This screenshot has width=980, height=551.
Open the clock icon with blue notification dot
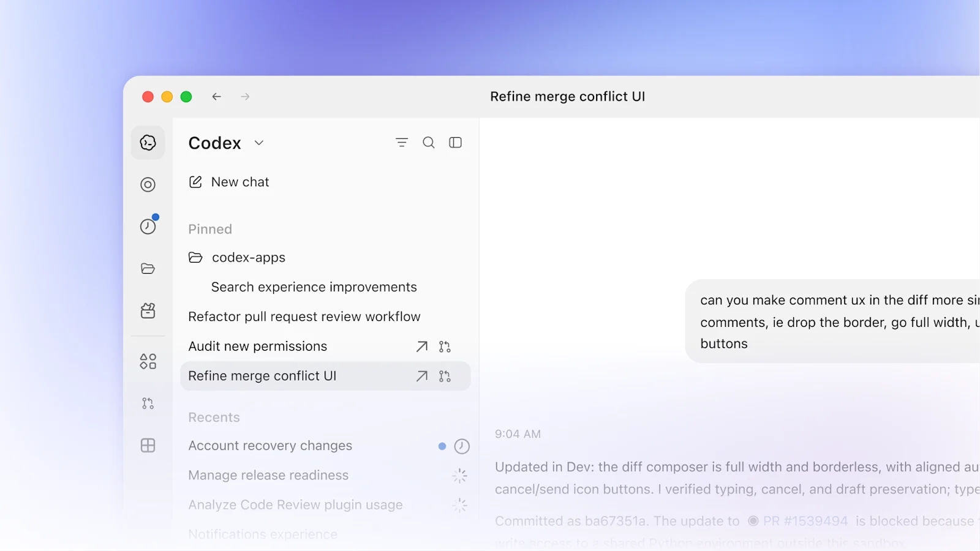148,225
